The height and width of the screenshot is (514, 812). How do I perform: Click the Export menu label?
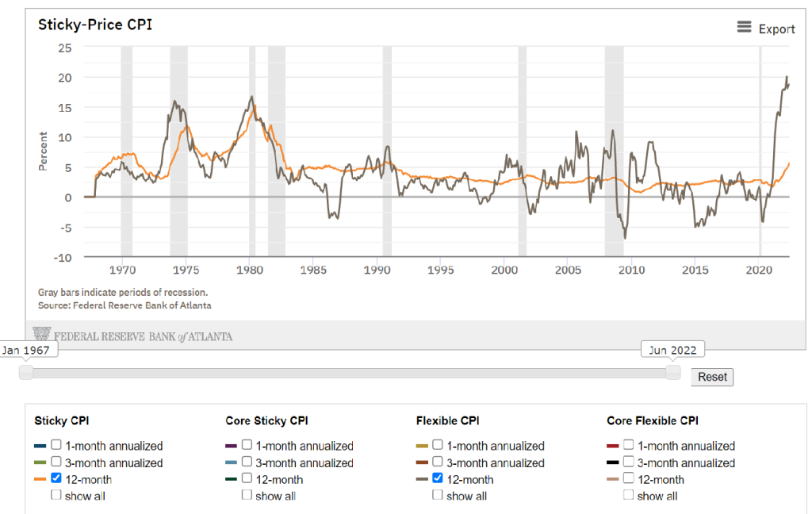(776, 29)
